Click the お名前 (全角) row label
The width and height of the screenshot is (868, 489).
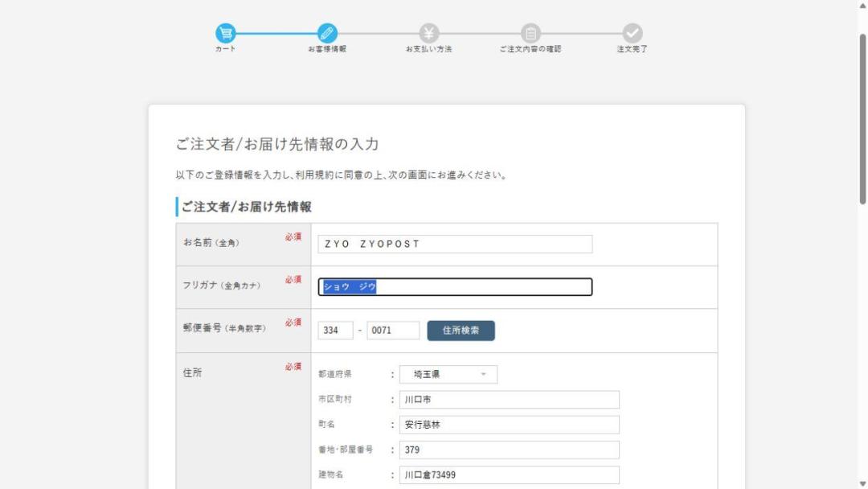(211, 243)
